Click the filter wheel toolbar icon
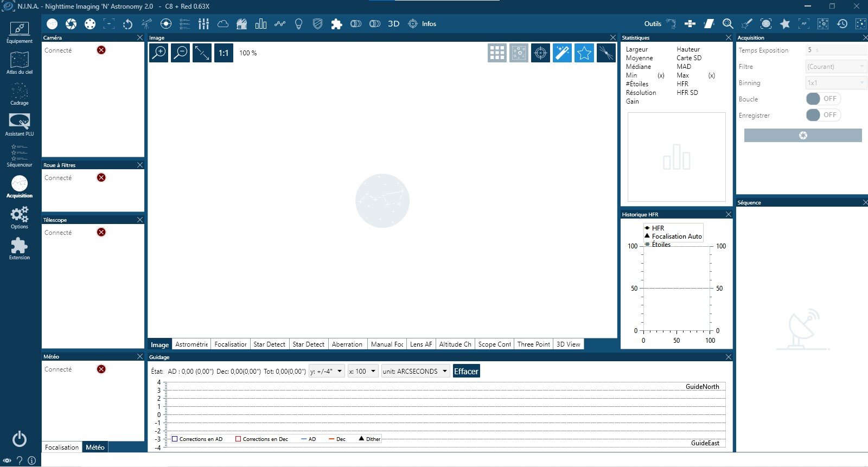 pos(90,24)
